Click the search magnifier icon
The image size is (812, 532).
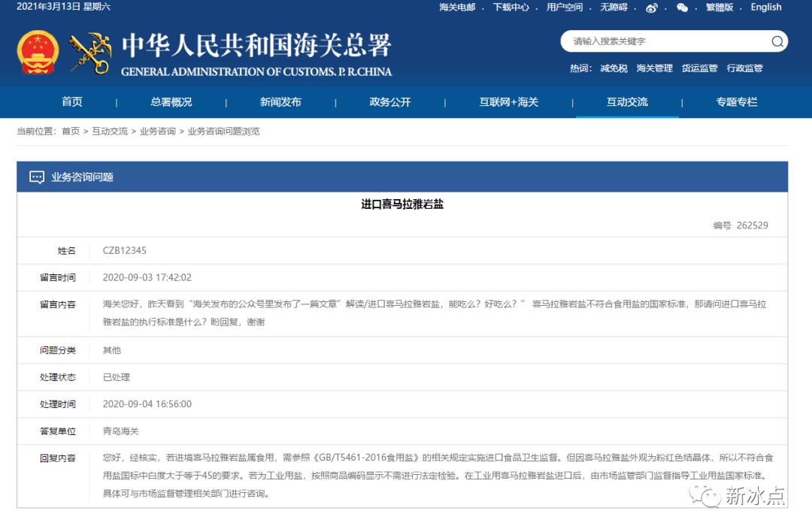[x=777, y=41]
